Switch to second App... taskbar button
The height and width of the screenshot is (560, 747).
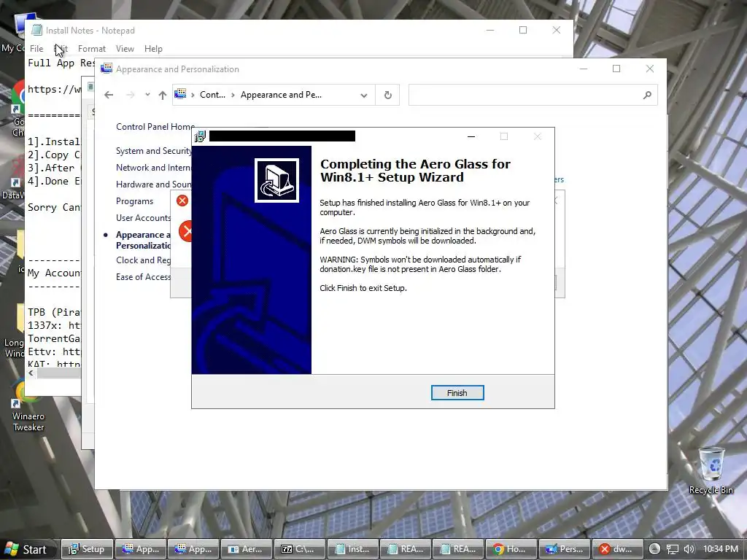click(193, 549)
